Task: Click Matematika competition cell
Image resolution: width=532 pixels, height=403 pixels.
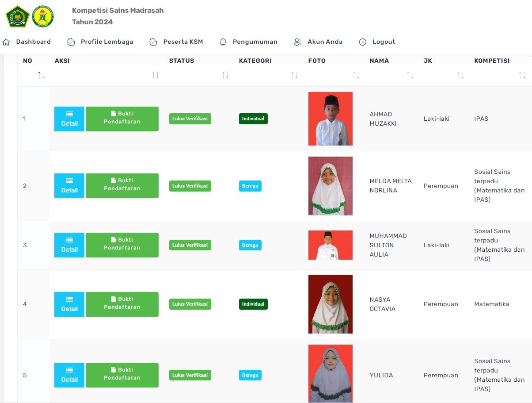Action: click(492, 304)
